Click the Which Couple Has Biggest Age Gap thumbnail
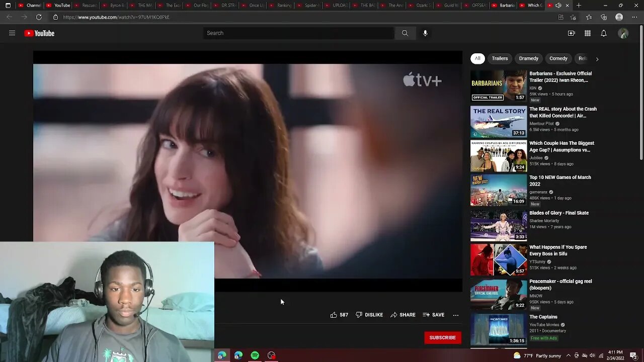The height and width of the screenshot is (362, 644). coord(499,156)
